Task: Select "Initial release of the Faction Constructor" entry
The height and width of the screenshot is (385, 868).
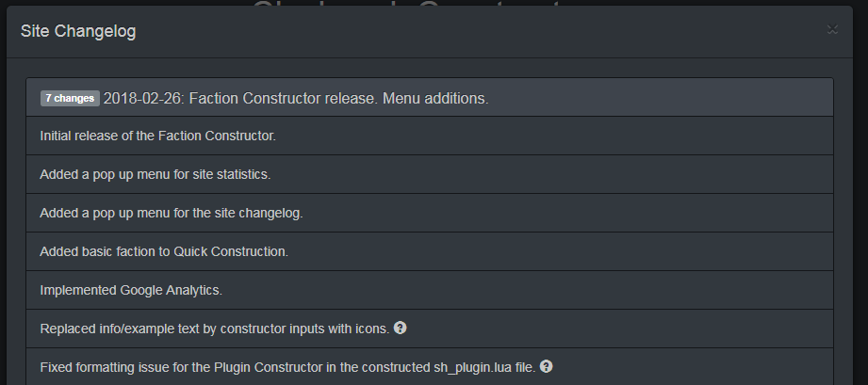Action: [x=157, y=136]
